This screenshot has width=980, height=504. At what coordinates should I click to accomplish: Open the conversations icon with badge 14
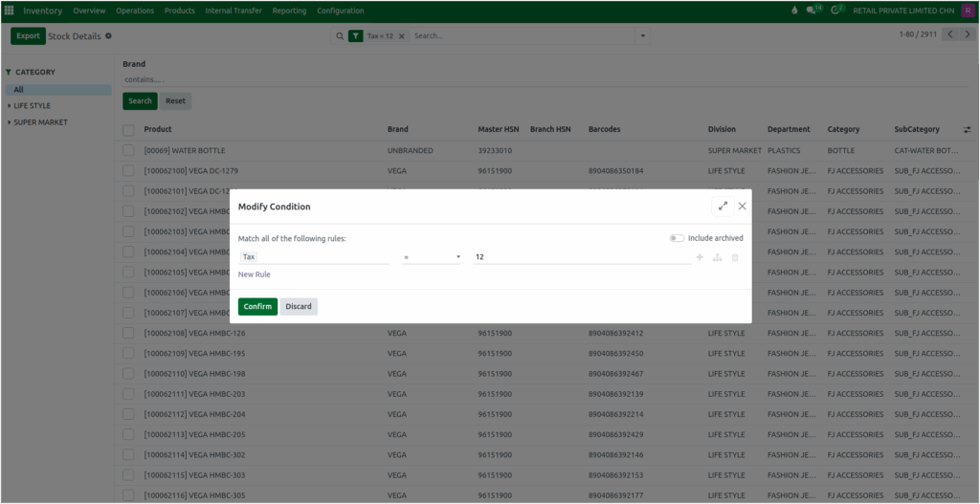click(813, 10)
